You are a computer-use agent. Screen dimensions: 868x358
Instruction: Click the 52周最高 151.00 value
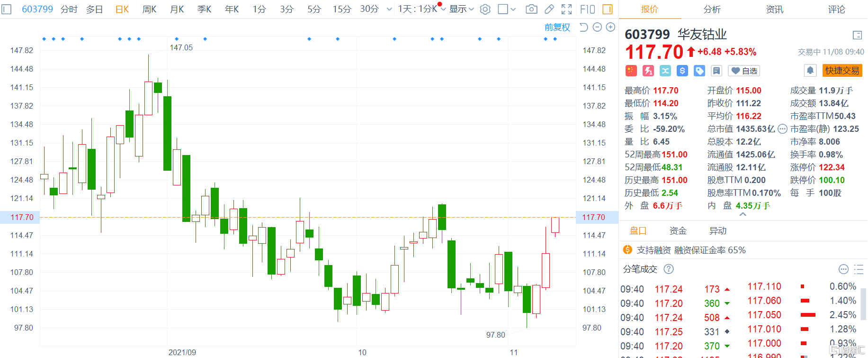(674, 155)
